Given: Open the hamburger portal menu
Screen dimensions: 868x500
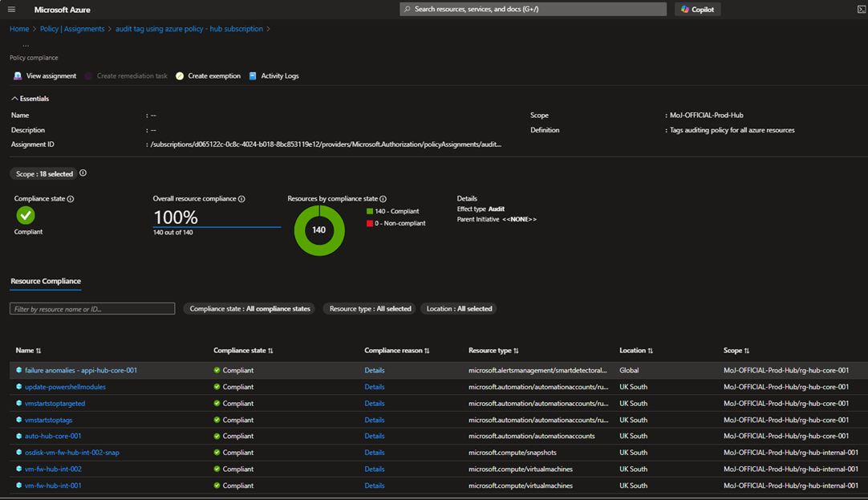Looking at the screenshot, I should [11, 10].
